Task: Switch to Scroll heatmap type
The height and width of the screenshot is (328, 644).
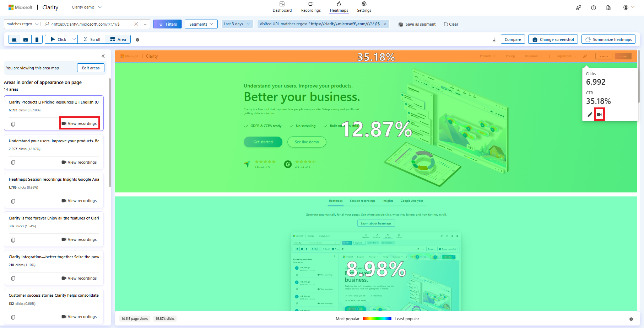Action: point(92,39)
